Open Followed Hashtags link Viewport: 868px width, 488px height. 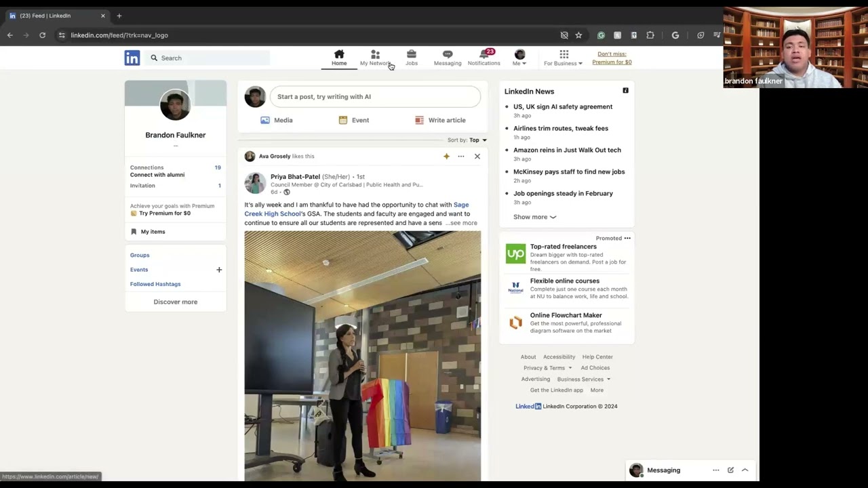pyautogui.click(x=155, y=285)
